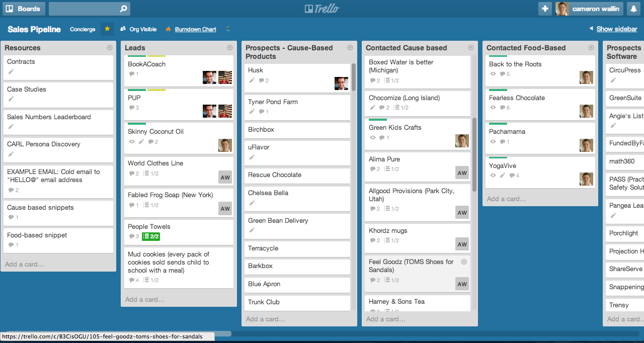Open Contacted Food-Based list menu

tap(591, 48)
